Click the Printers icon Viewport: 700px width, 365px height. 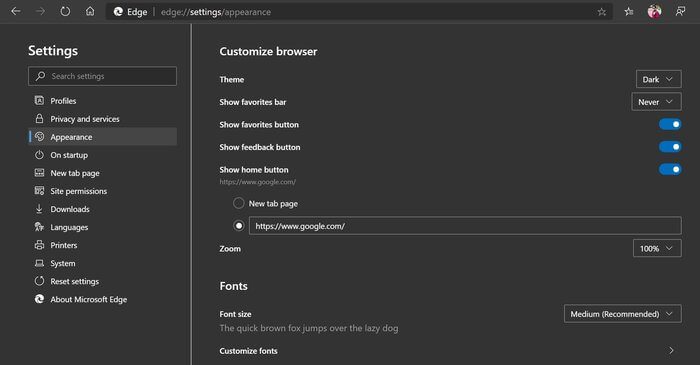[39, 245]
